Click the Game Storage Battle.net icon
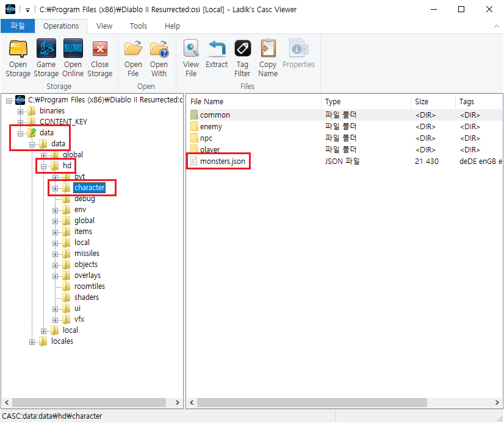Image resolution: width=504 pixels, height=423 pixels. tap(46, 49)
